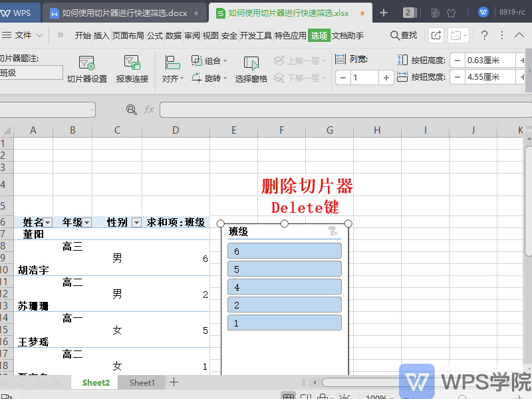Click the share icon in the menu bar
Screen dimensions: 532x399
point(436,35)
